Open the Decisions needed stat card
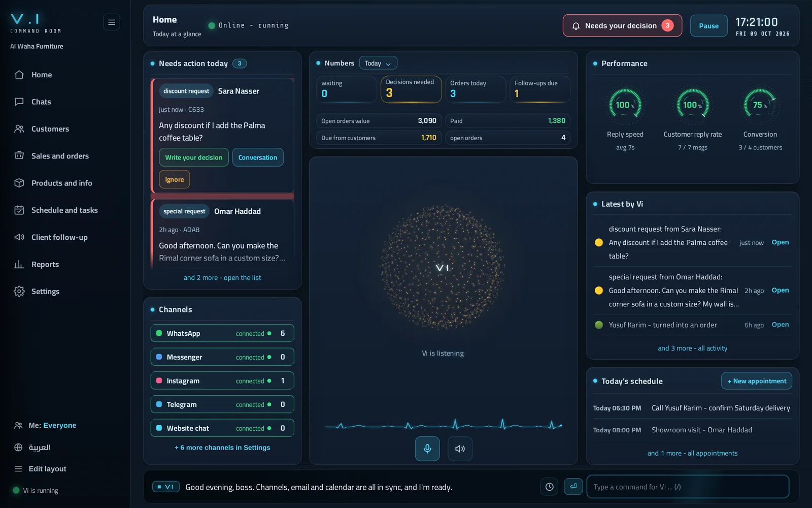This screenshot has width=812, height=508. pyautogui.click(x=411, y=89)
